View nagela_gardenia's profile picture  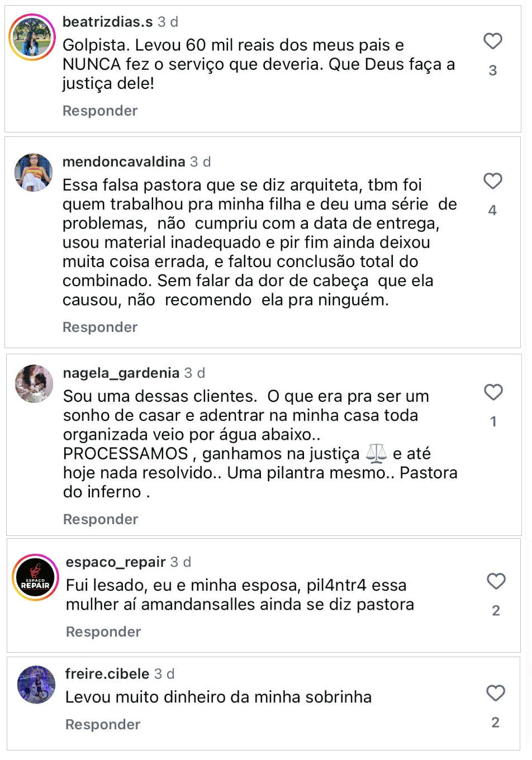coord(34,384)
